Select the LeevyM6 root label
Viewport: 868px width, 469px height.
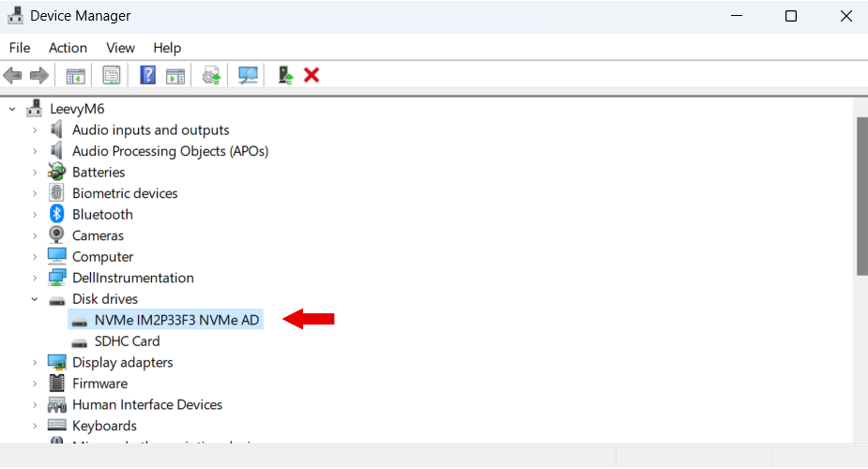tap(77, 109)
